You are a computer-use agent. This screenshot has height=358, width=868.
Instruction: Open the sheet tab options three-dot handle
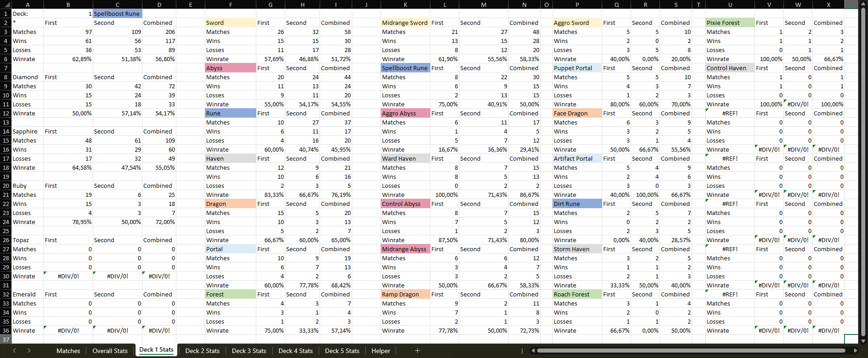(x=522, y=351)
